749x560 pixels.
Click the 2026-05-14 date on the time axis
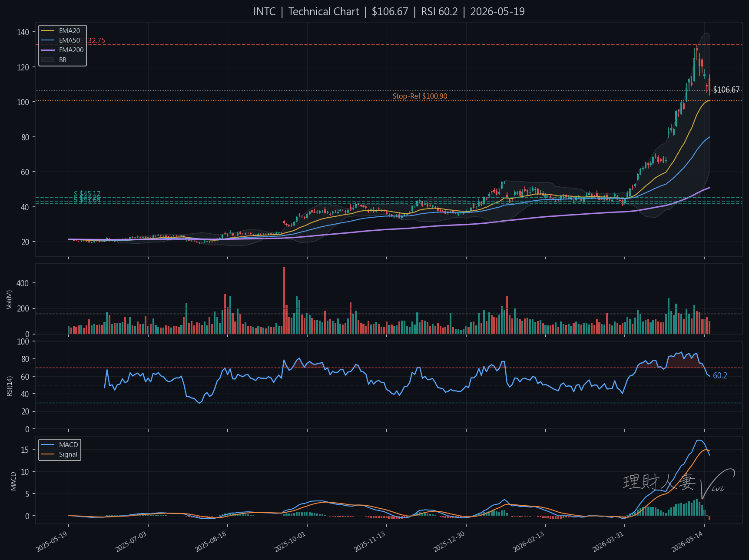pos(688,541)
